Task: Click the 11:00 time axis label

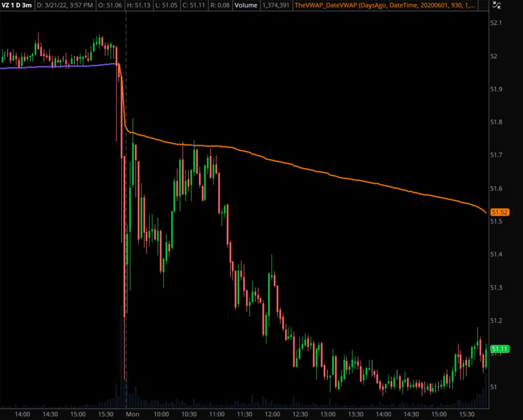Action: pos(217,414)
